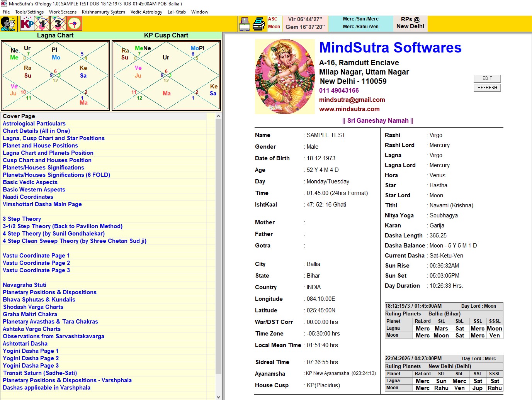The height and width of the screenshot is (400, 532).
Task: Open Lagna Chart and Planets Position
Action: coord(48,153)
